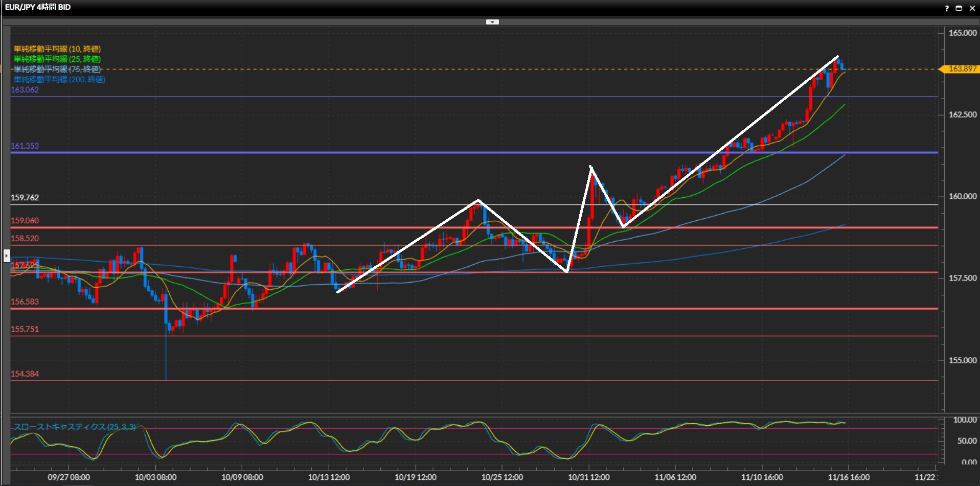Viewport: 980px width, 486px height.
Task: Select the 10-period moving average label
Action: [x=57, y=49]
